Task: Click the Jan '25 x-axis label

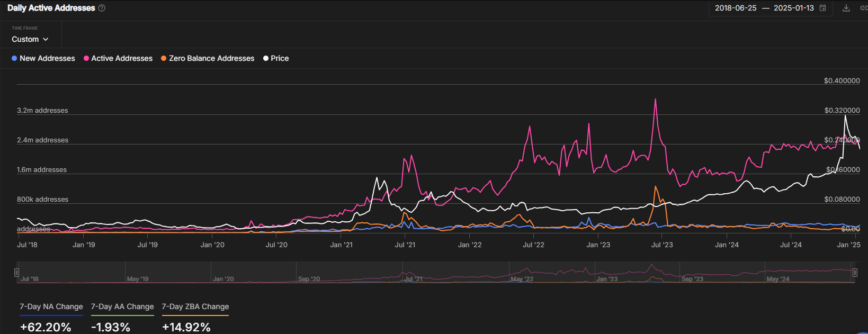Action: point(848,245)
